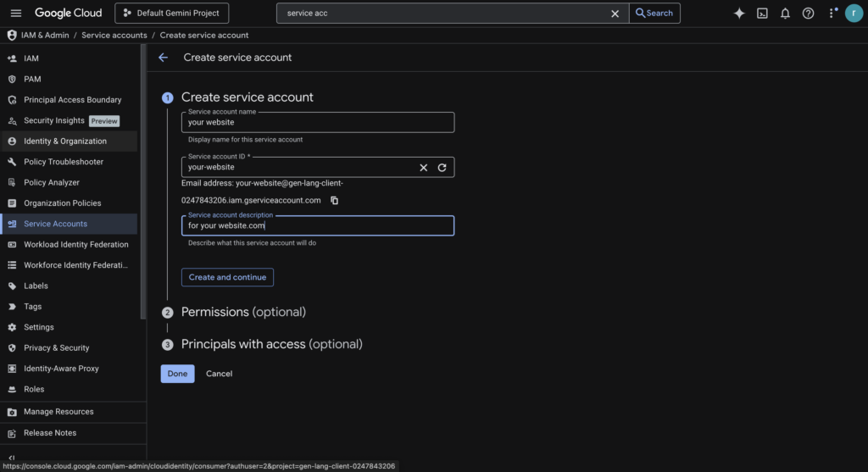Open the hamburger navigation menu
The image size is (868, 472).
click(x=16, y=13)
